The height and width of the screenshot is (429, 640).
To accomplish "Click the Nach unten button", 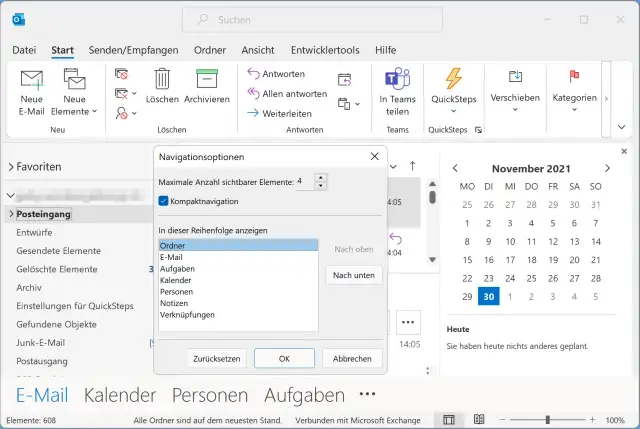I will (x=353, y=275).
